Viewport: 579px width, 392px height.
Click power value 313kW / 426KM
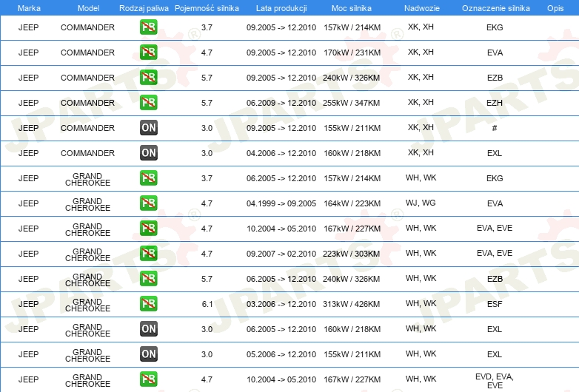(351, 304)
